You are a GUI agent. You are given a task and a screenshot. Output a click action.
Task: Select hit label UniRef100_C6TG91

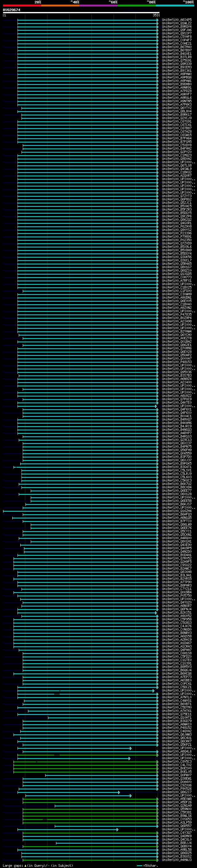pyautogui.click(x=177, y=121)
